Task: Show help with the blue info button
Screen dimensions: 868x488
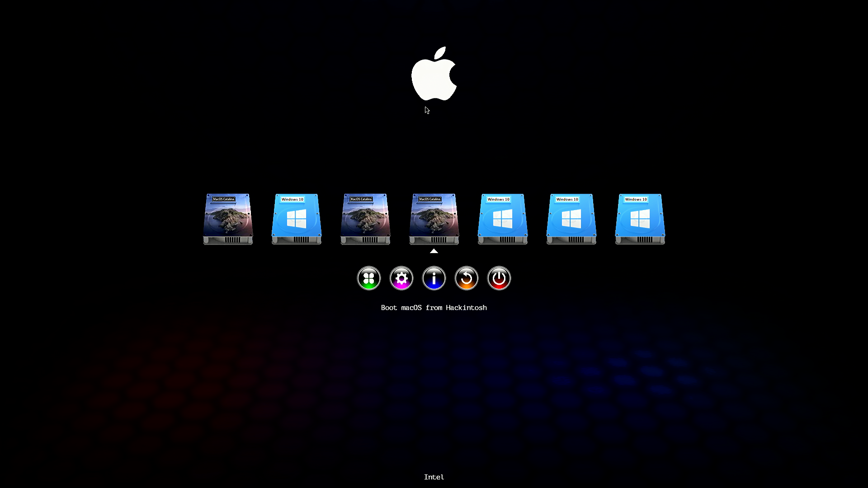Action: point(434,278)
